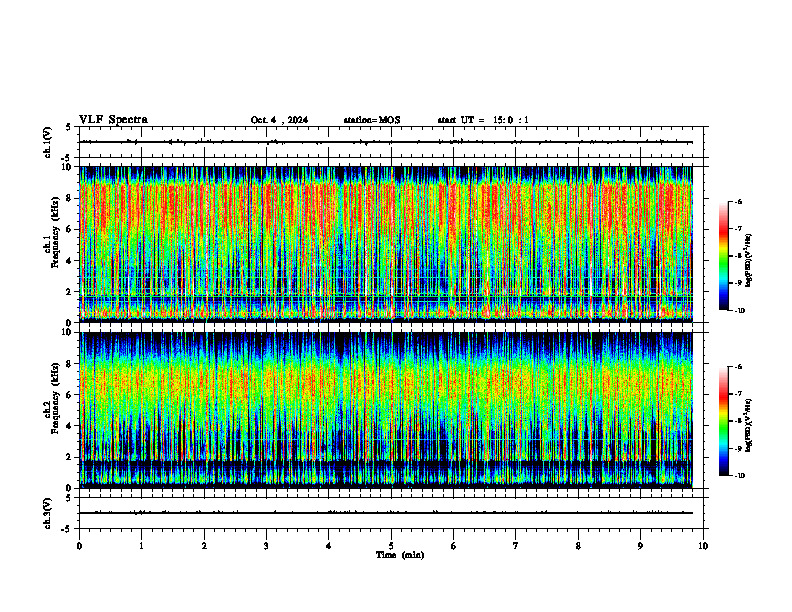
Task: Click the "ch.3(V)" axis label
Action: pos(48,513)
